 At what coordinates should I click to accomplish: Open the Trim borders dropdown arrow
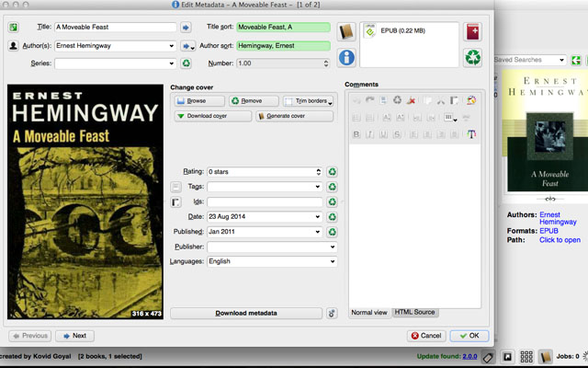(330, 102)
